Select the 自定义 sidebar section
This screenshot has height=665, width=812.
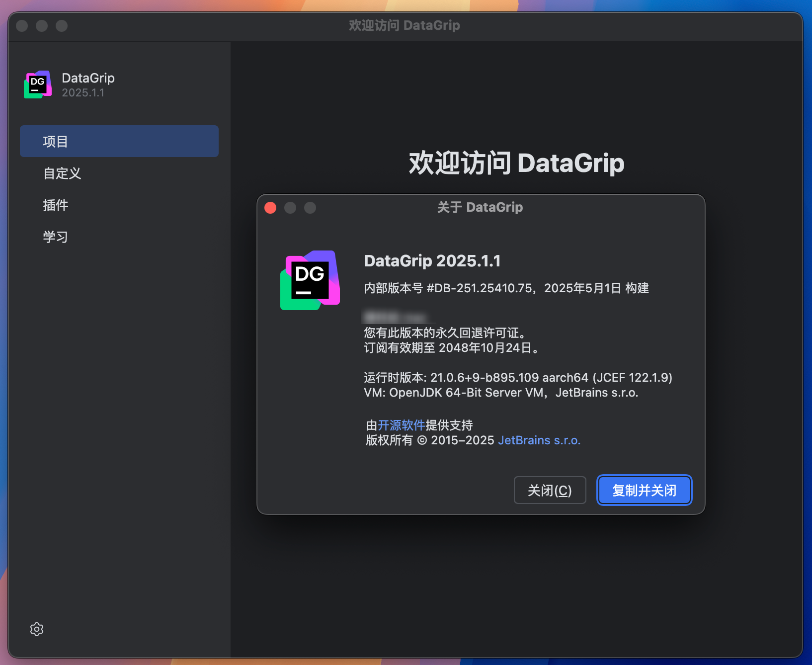tap(62, 173)
